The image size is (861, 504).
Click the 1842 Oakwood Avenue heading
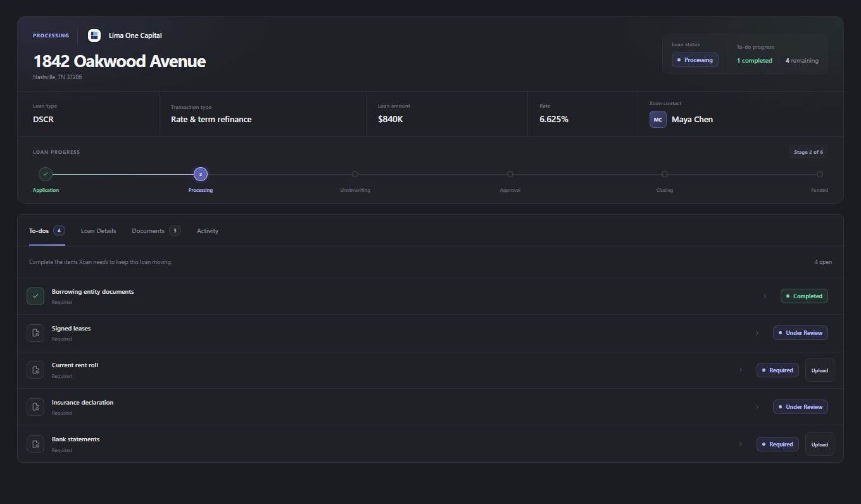coord(120,61)
